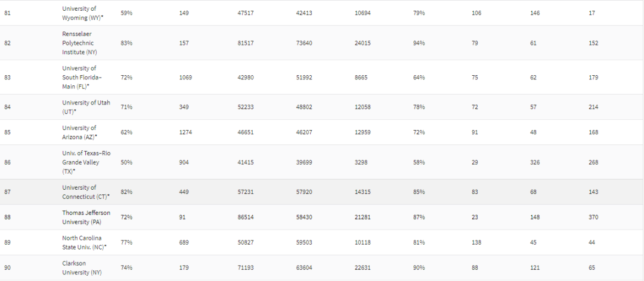Select University of South Florida–Main (FL)

pos(82,77)
